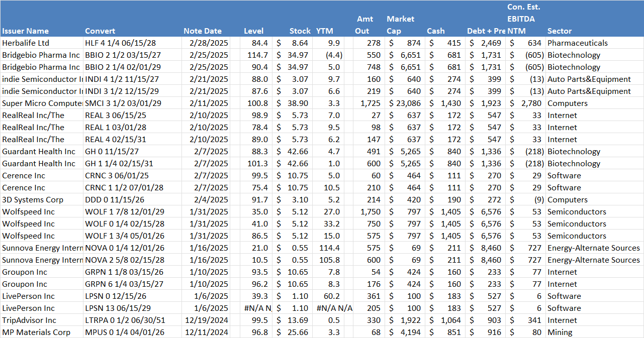Select note date 12/19/2024

[x=207, y=320]
